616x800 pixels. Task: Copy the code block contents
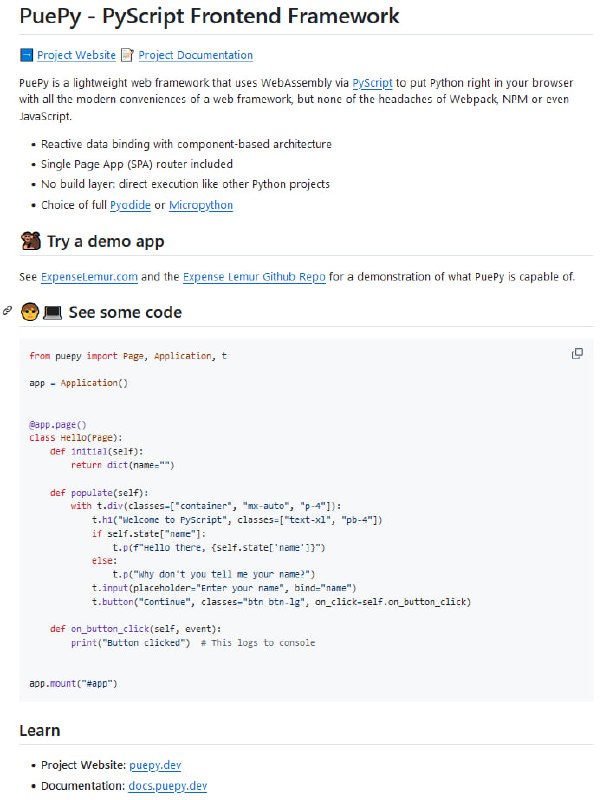pos(577,354)
